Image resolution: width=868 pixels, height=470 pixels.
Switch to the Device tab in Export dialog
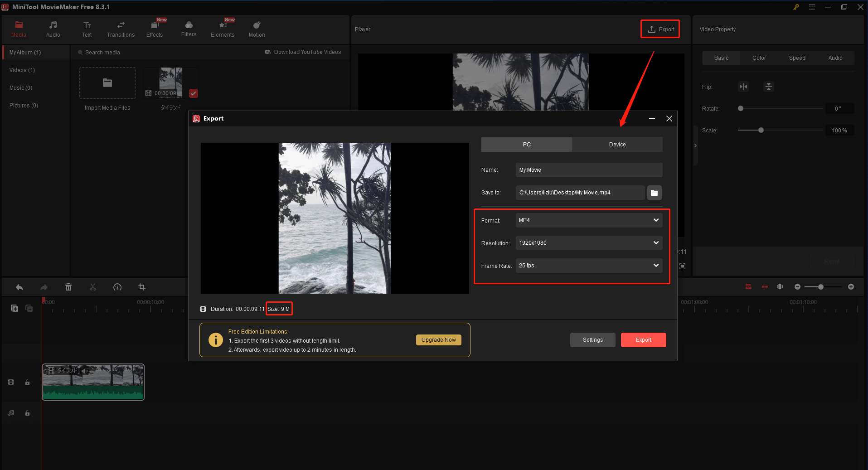617,145
